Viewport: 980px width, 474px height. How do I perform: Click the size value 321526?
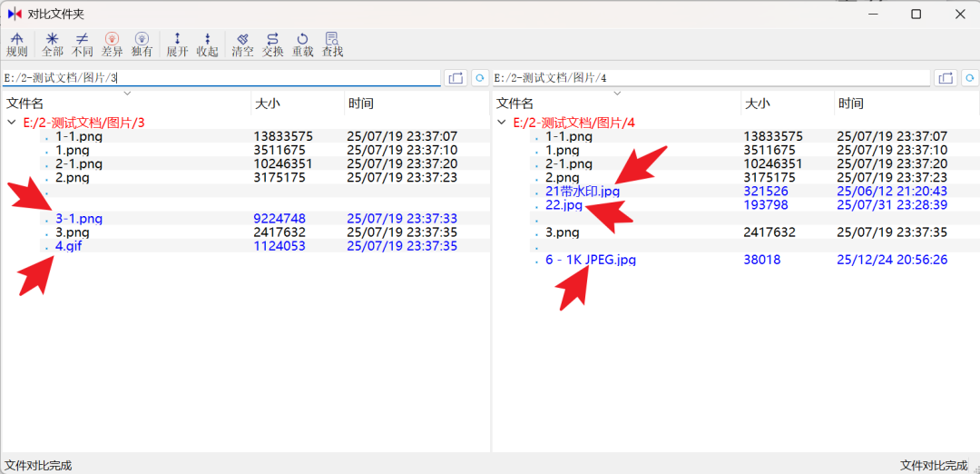766,192
